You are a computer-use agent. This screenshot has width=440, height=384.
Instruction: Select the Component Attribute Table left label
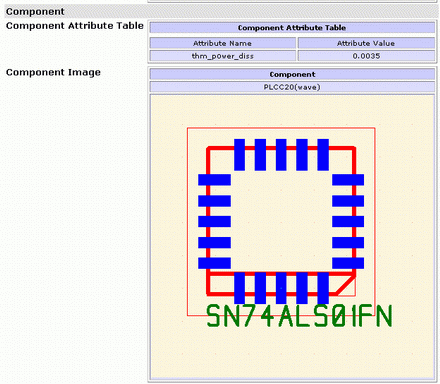tap(75, 26)
